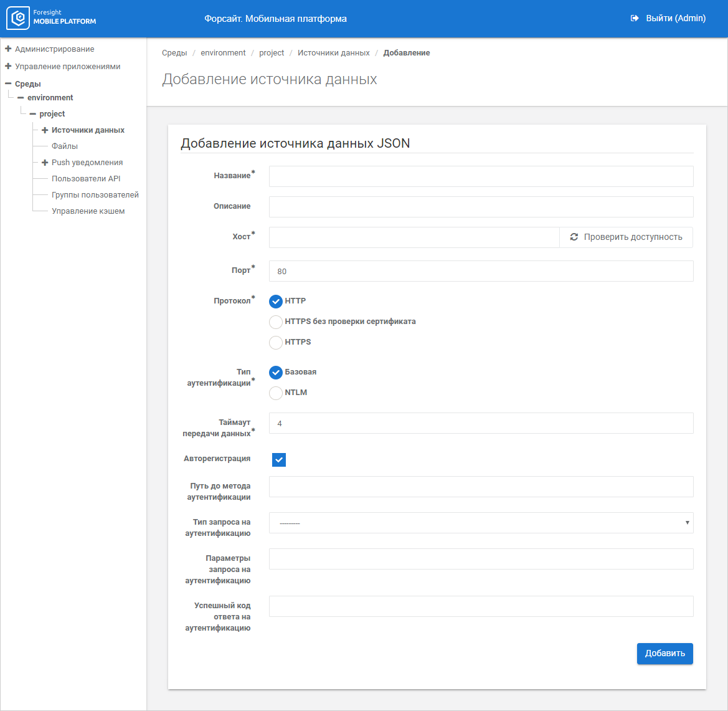
Task: Click the logout icon beside Выйти (Admin)
Action: 635,19
